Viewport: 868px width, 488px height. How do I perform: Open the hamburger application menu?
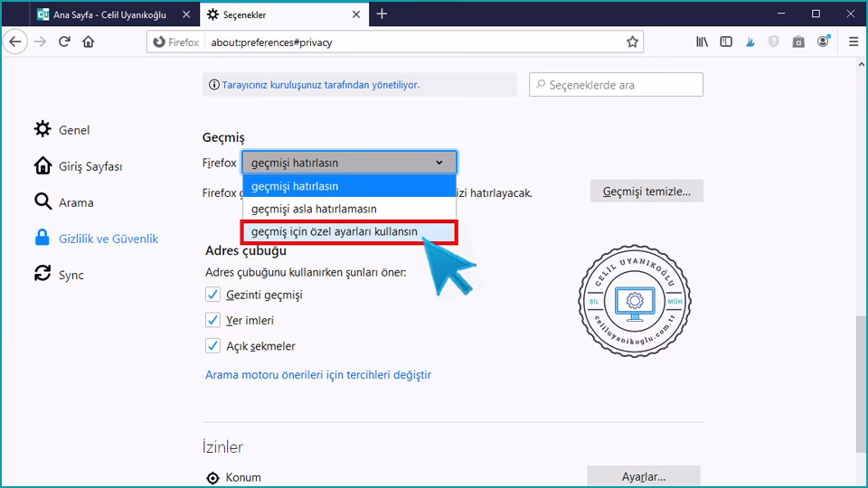(x=853, y=42)
